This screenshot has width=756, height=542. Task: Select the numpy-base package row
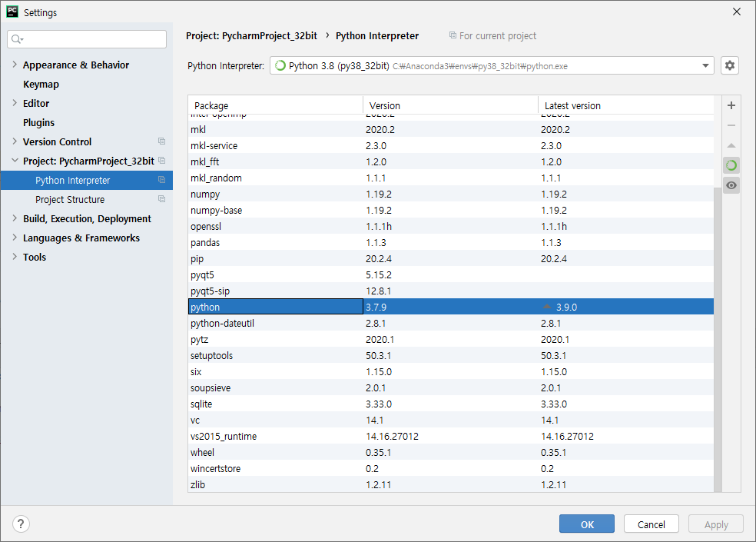pyautogui.click(x=451, y=210)
